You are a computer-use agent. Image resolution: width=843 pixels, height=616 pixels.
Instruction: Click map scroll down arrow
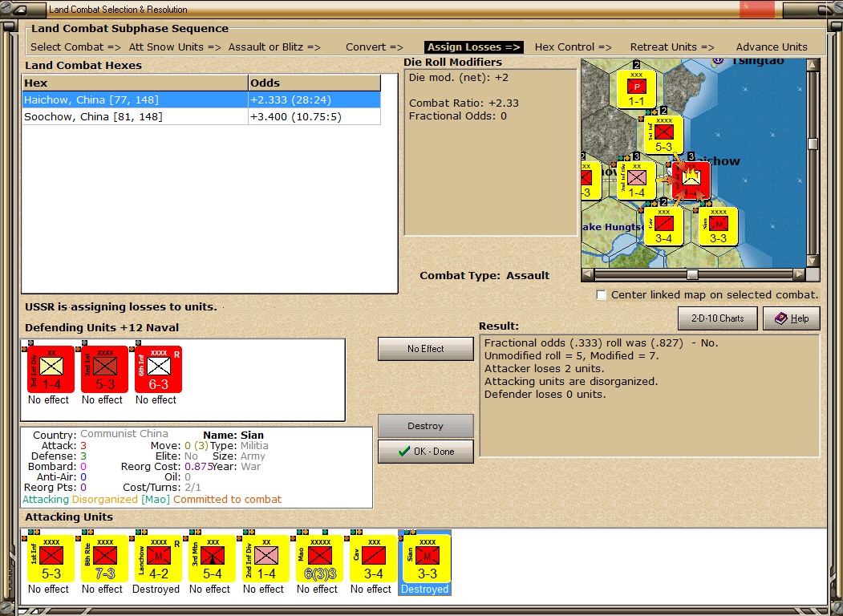(x=813, y=261)
